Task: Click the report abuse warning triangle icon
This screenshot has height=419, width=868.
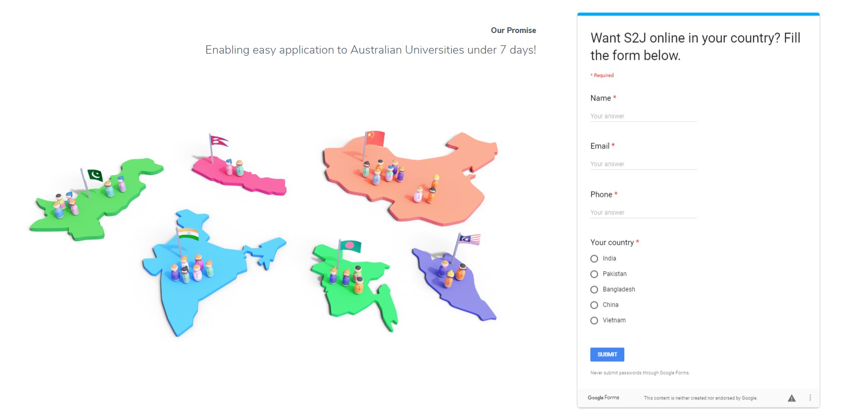Action: (792, 398)
